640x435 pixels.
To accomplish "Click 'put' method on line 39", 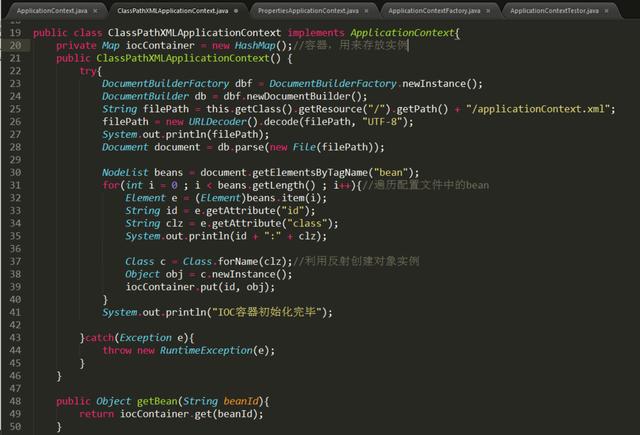I will pos(209,287).
